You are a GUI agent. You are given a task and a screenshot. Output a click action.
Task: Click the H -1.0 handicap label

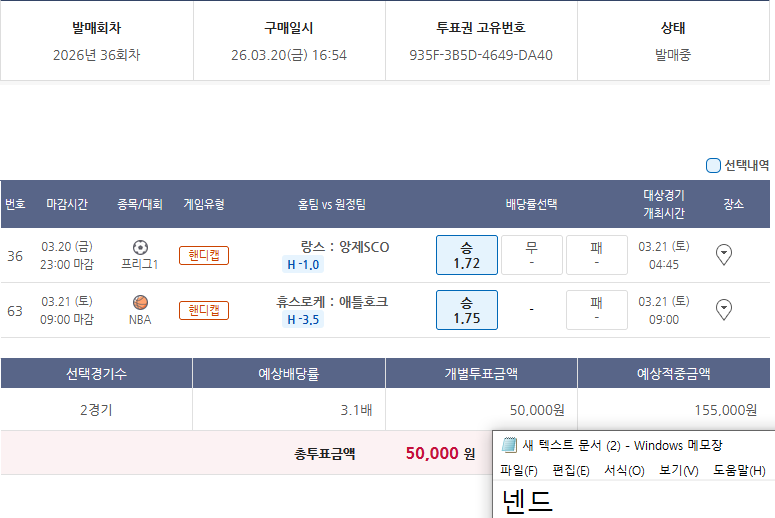click(x=303, y=265)
